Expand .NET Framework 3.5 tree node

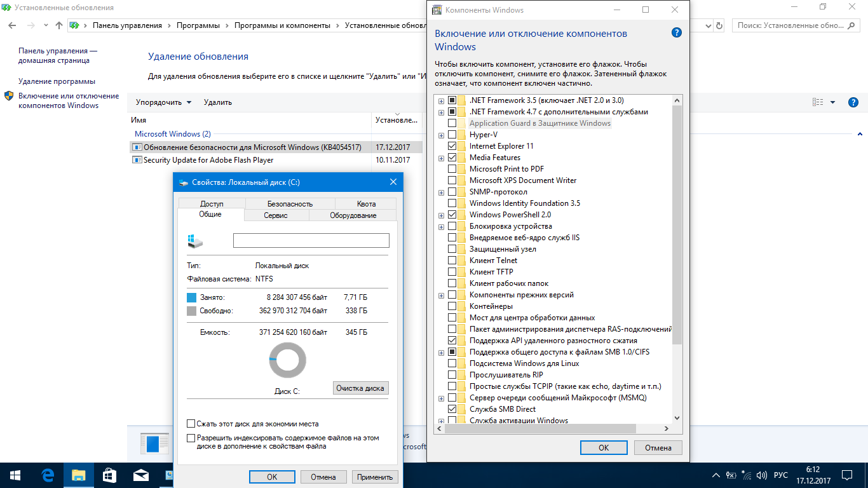click(x=441, y=100)
